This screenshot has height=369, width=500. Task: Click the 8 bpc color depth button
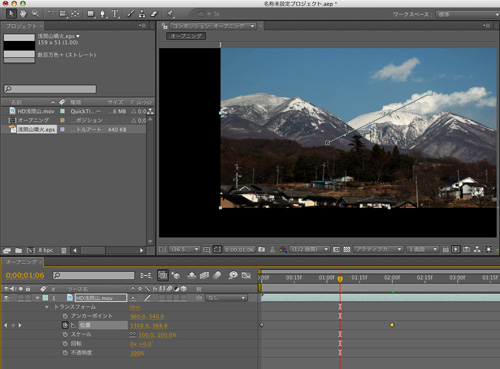point(46,250)
